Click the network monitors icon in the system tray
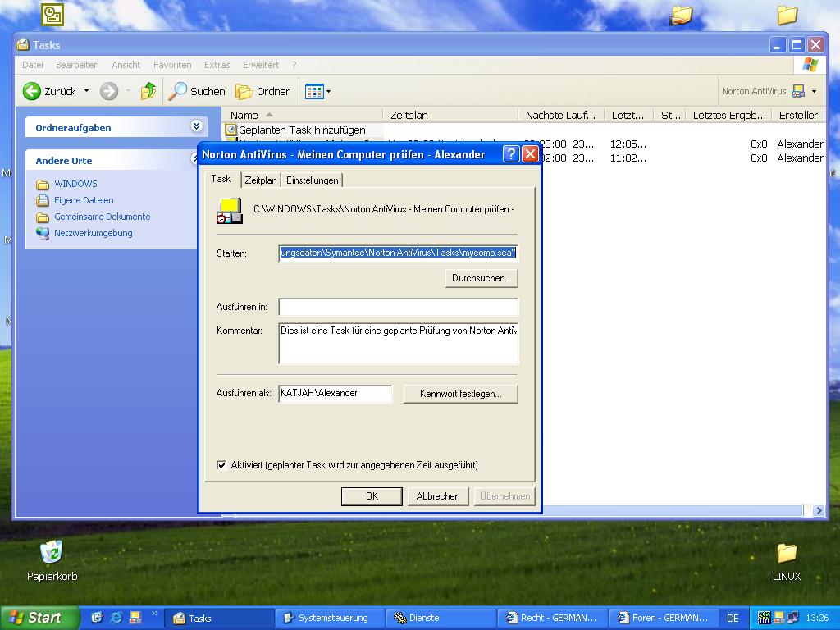Viewport: 840px width, 630px height. 792,618
